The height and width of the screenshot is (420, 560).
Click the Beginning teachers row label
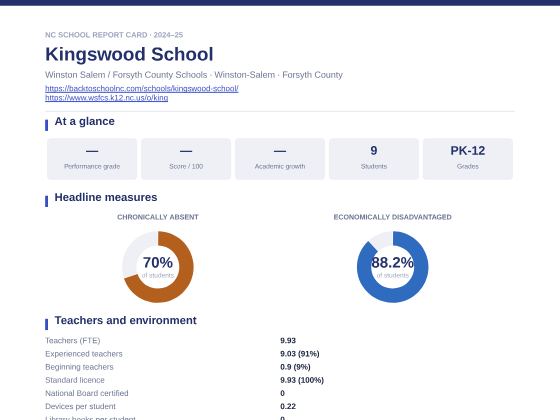point(79,367)
